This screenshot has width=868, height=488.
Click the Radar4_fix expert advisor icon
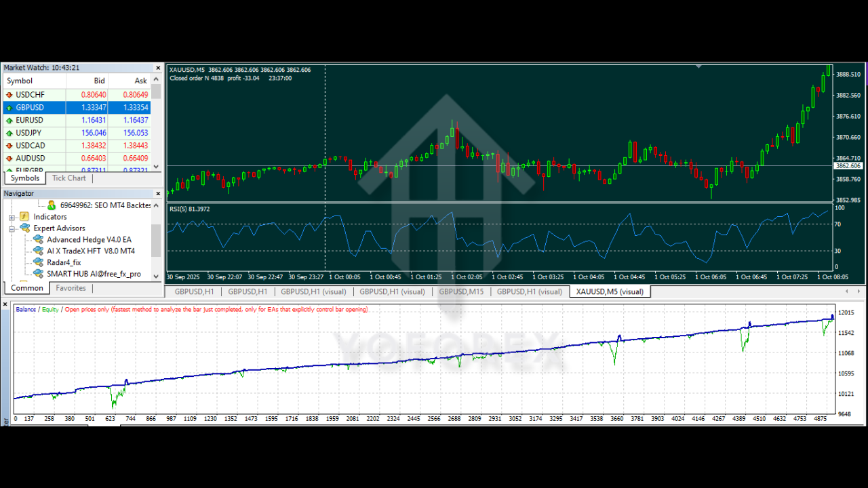point(39,262)
